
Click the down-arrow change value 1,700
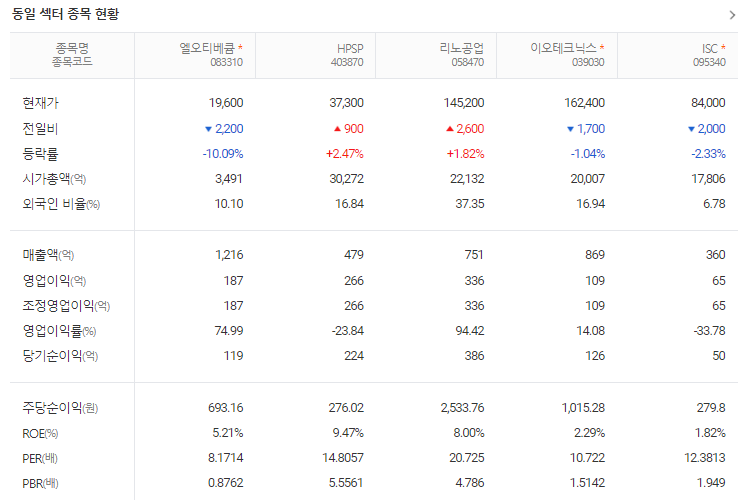586,129
